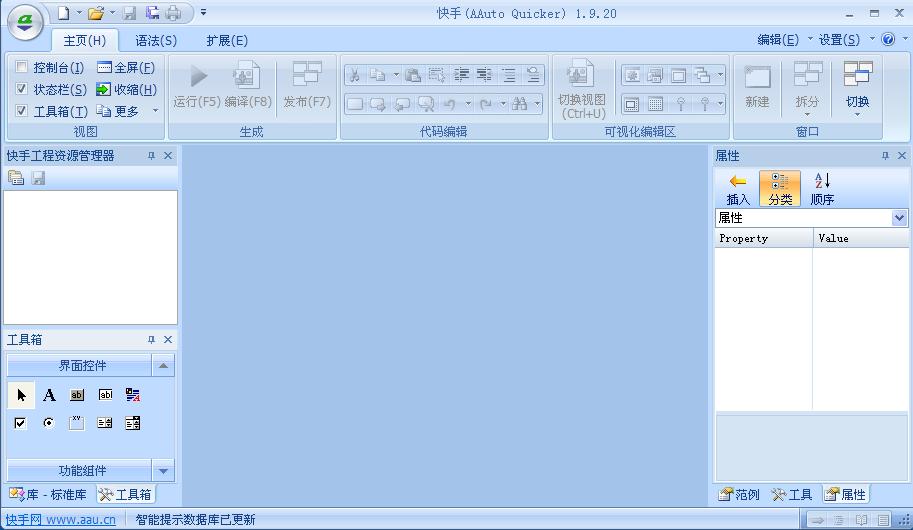Image resolution: width=913 pixels, height=530 pixels.
Task: Click the 编译(F8) compile icon
Action: coord(247,76)
